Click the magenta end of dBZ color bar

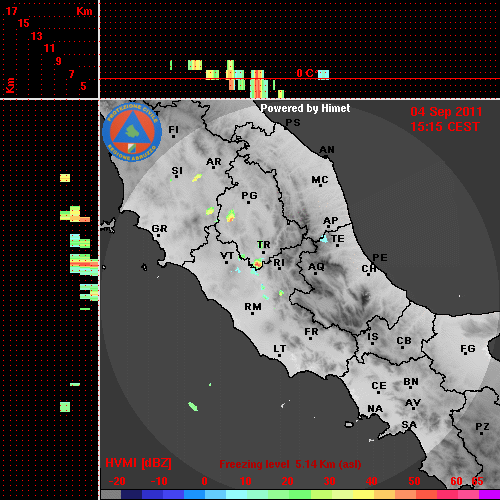tap(489, 494)
